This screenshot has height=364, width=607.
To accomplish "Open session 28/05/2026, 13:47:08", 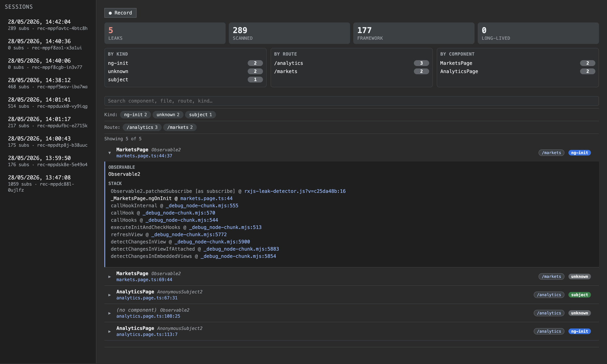I will click(48, 183).
